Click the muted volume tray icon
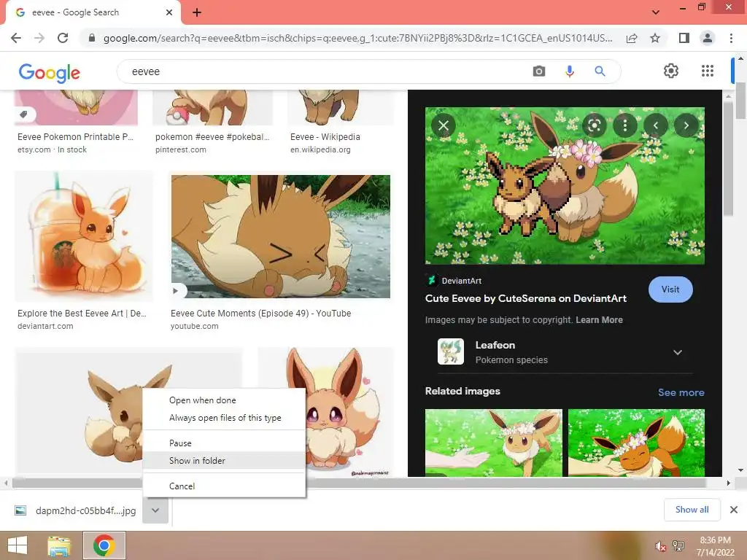 [x=659, y=546]
